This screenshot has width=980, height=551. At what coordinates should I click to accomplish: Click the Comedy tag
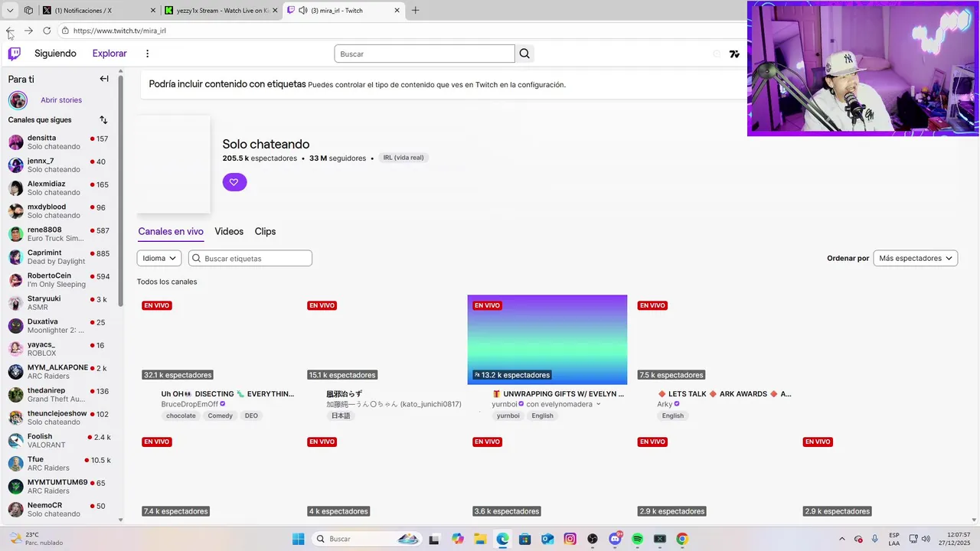[220, 416]
